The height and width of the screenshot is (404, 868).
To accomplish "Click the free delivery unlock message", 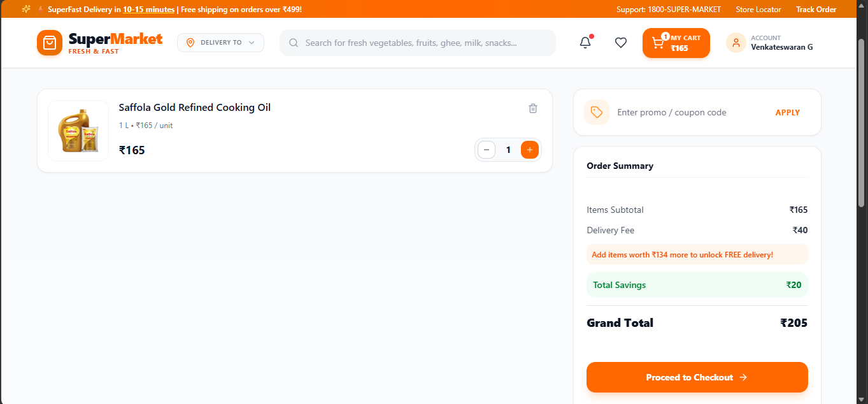I will click(x=697, y=254).
